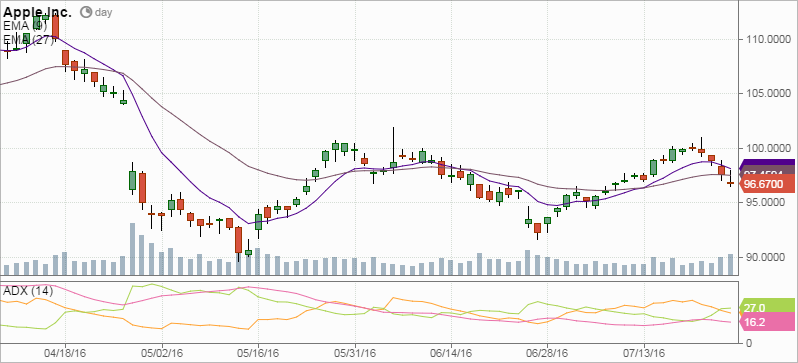
Task: Select the ADX (14) indicator label
Action: coord(28,291)
